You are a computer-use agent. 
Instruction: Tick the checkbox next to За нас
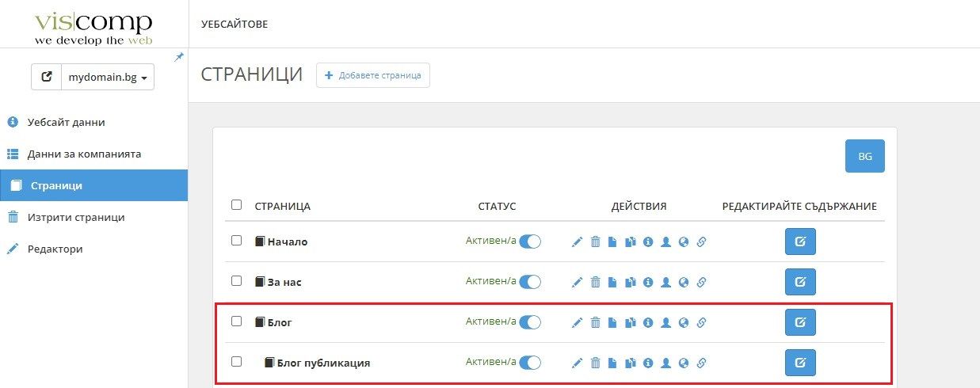click(236, 281)
